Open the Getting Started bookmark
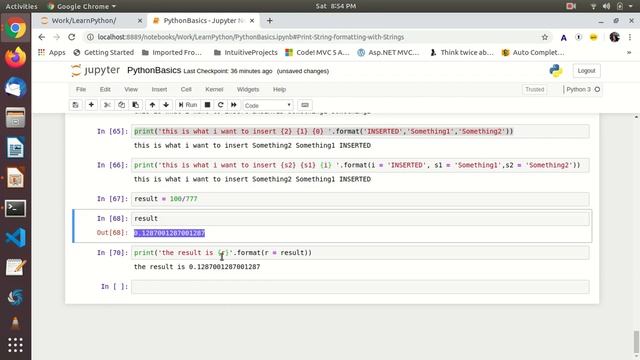640x360 pixels. tap(104, 52)
